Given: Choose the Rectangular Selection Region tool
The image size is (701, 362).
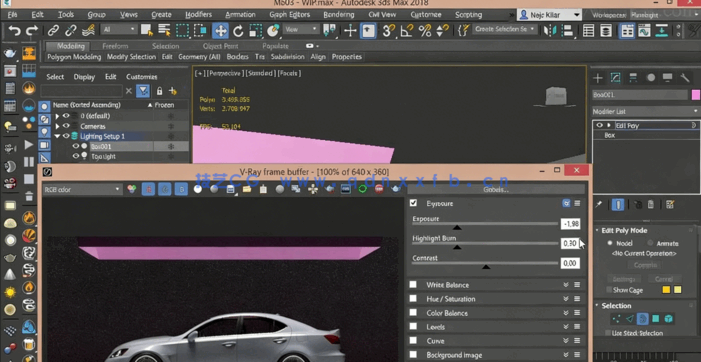Looking at the screenshot, I should pos(182,30).
